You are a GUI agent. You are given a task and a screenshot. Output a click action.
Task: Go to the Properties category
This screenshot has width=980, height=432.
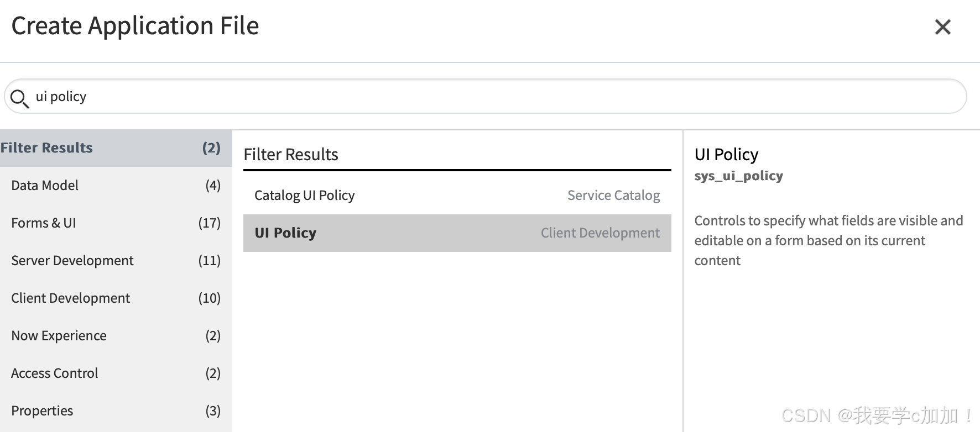116,411
